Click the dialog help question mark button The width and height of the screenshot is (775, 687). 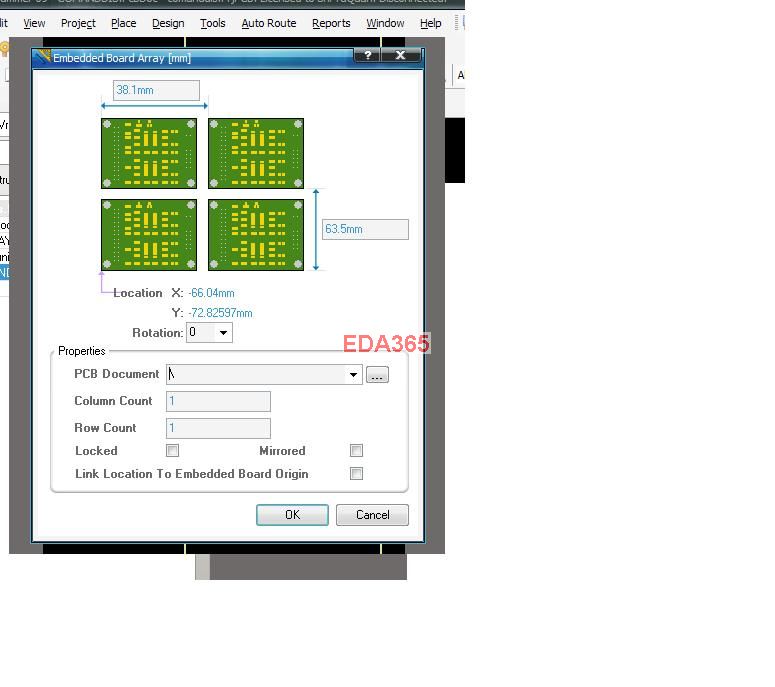367,55
